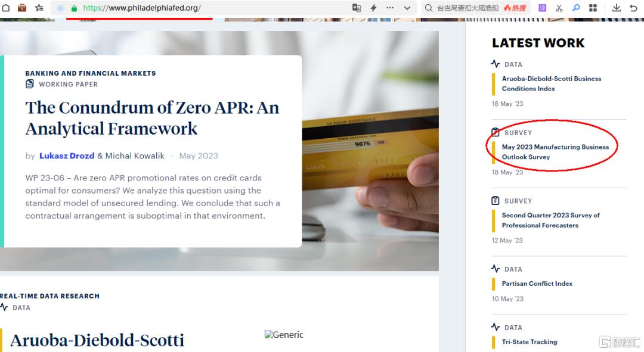
Task: Click the magnifier search icon in search box
Action: pyautogui.click(x=428, y=8)
